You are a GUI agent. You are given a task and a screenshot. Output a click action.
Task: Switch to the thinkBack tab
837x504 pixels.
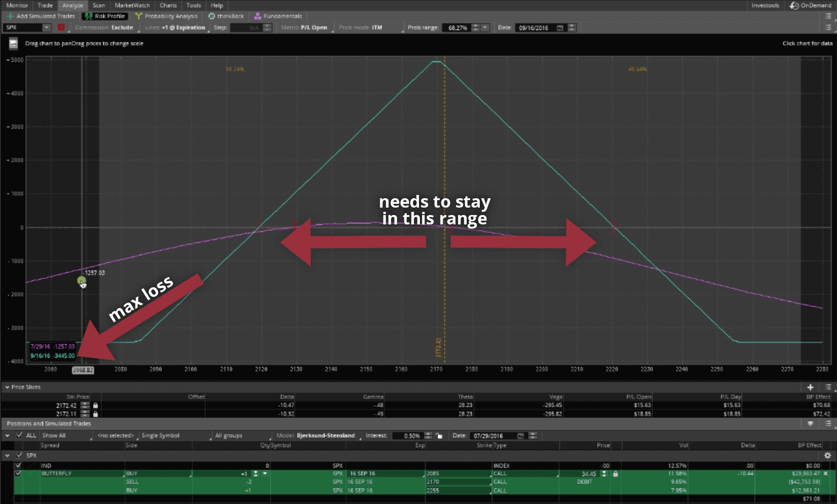(x=226, y=16)
